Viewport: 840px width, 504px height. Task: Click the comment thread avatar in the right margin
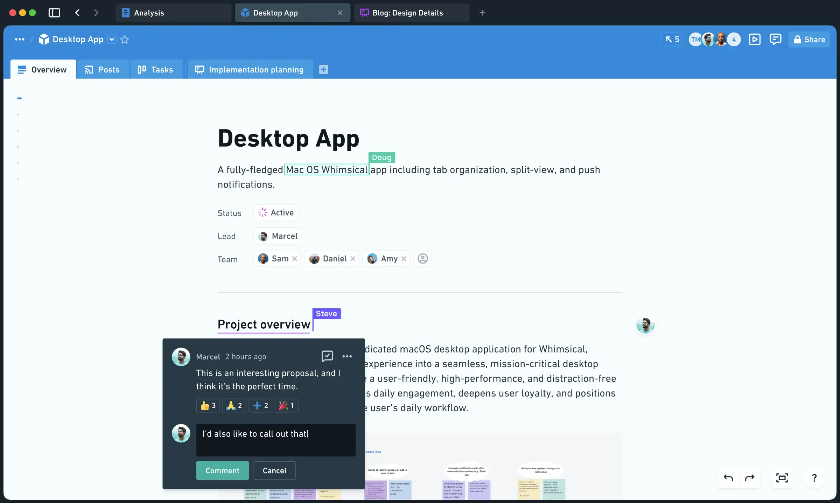click(646, 325)
